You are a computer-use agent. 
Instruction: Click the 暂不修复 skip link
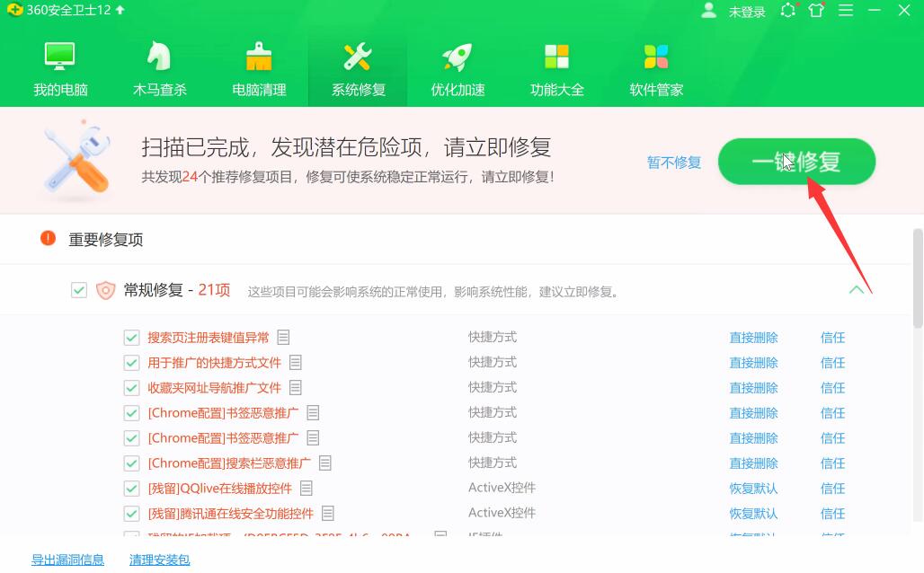pos(673,162)
